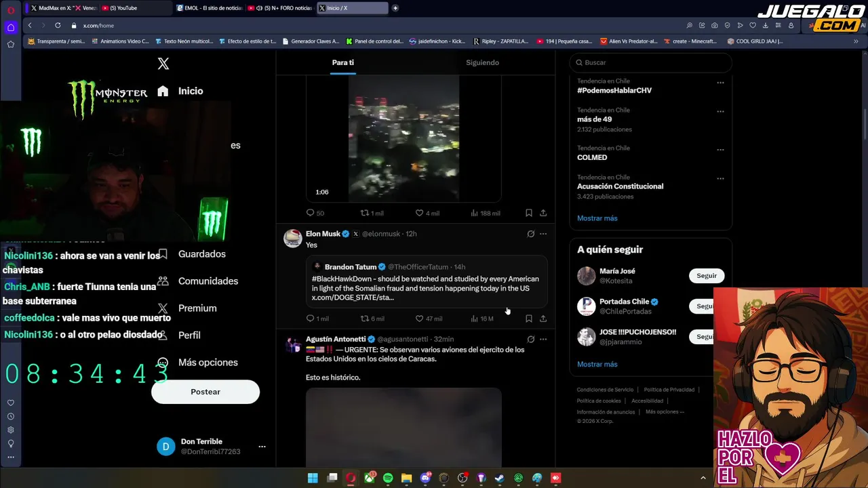The width and height of the screenshot is (868, 488).
Task: Open options for Acusación Constitucional trend
Action: (720, 179)
